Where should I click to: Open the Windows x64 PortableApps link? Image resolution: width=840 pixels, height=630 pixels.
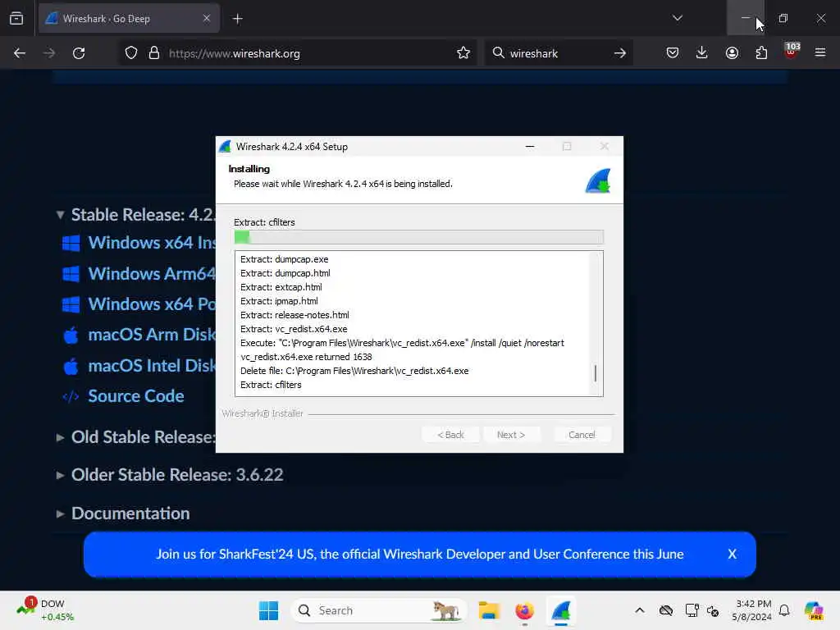point(152,304)
